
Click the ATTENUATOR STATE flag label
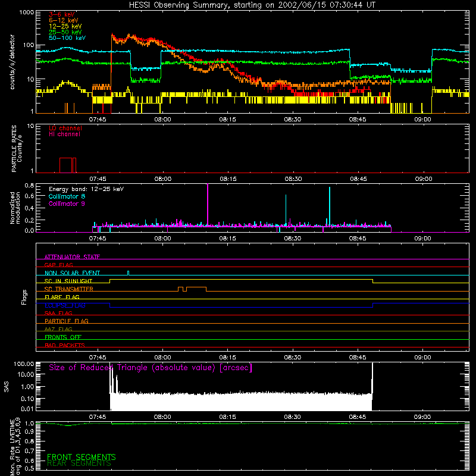coord(72,257)
